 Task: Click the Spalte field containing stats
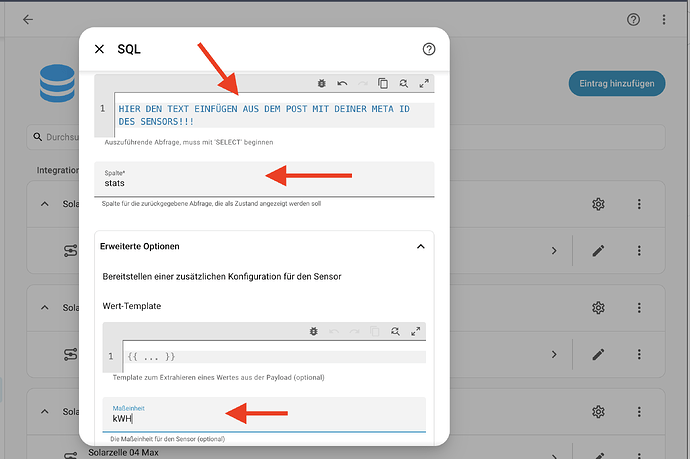pyautogui.click(x=264, y=179)
